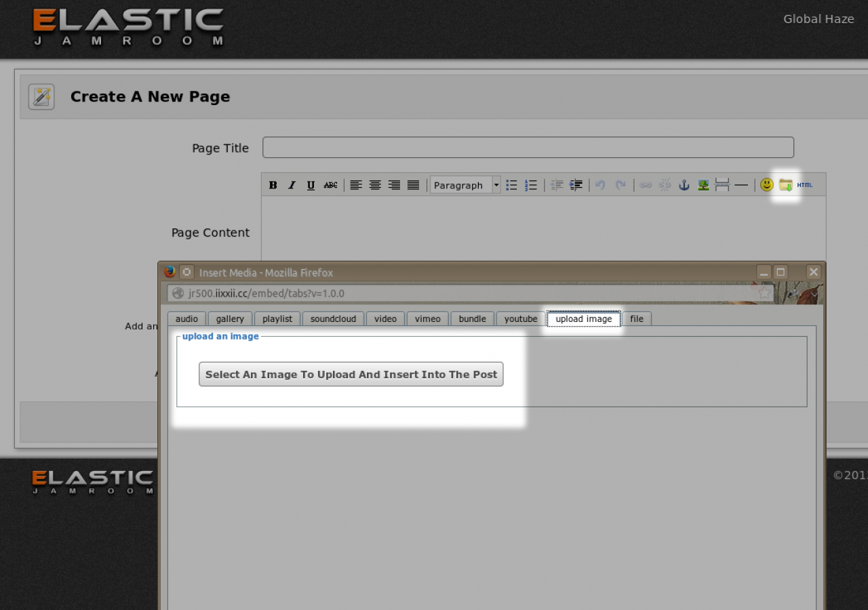
Task: Insert a horizontal rule line
Action: [741, 185]
